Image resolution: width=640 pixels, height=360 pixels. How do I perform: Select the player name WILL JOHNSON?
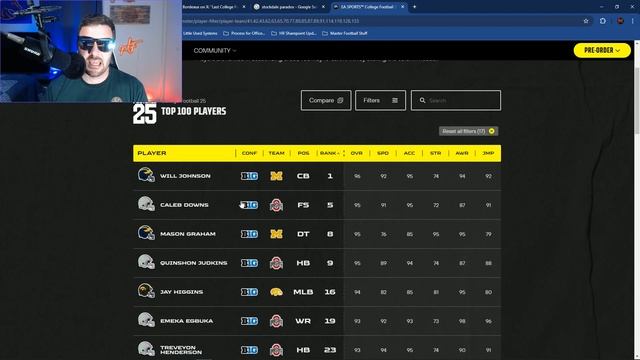[x=185, y=176]
